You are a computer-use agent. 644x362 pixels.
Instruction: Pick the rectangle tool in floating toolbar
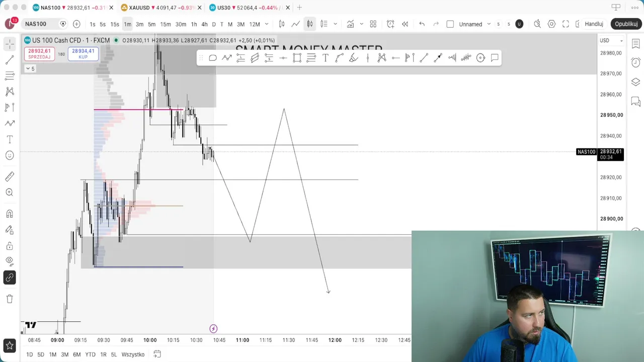(297, 58)
